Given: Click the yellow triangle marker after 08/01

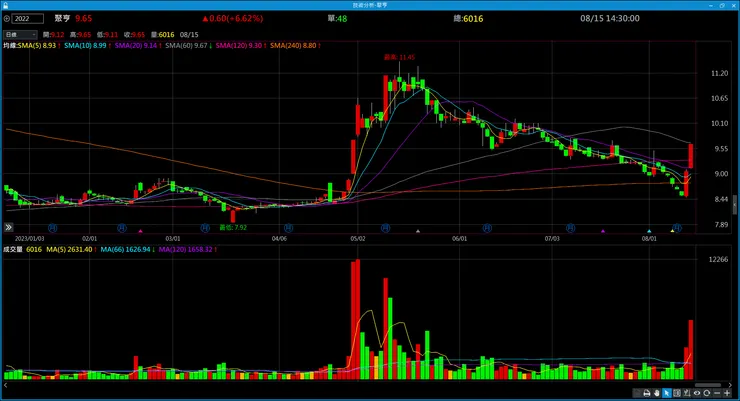Looking at the screenshot, I should point(672,231).
